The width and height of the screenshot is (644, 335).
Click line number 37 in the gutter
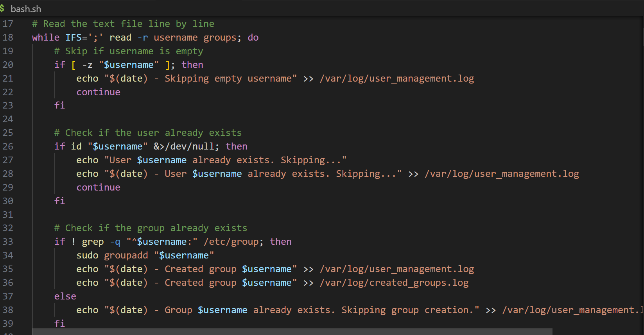tap(8, 296)
